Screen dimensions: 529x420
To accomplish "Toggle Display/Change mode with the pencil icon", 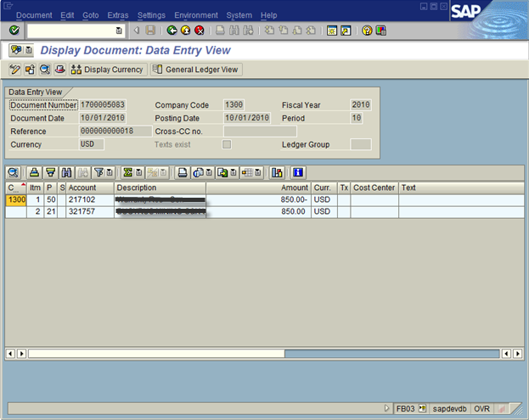I will tap(14, 70).
